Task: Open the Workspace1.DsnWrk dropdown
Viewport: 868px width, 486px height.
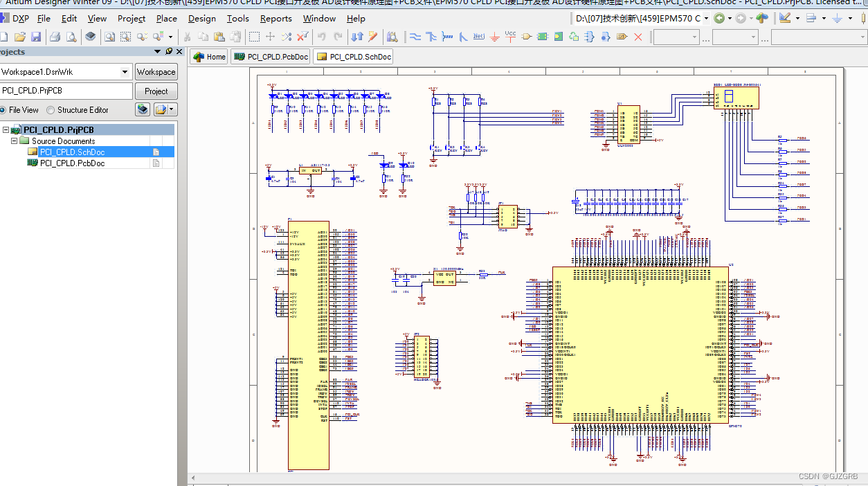Action: pos(125,72)
